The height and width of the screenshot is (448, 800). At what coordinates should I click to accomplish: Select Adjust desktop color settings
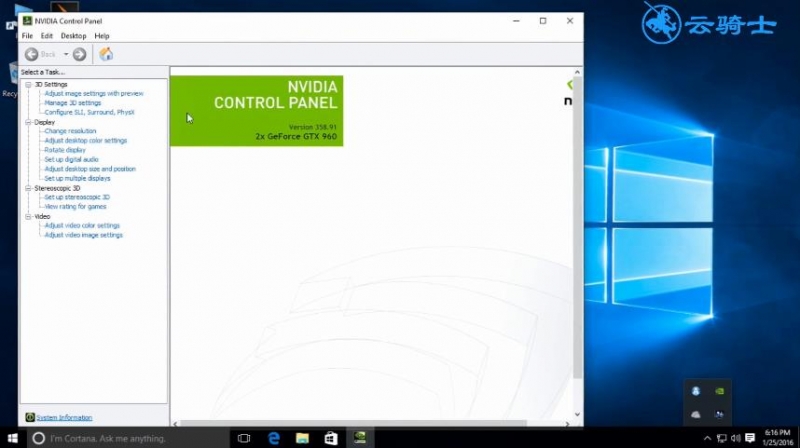tap(86, 140)
